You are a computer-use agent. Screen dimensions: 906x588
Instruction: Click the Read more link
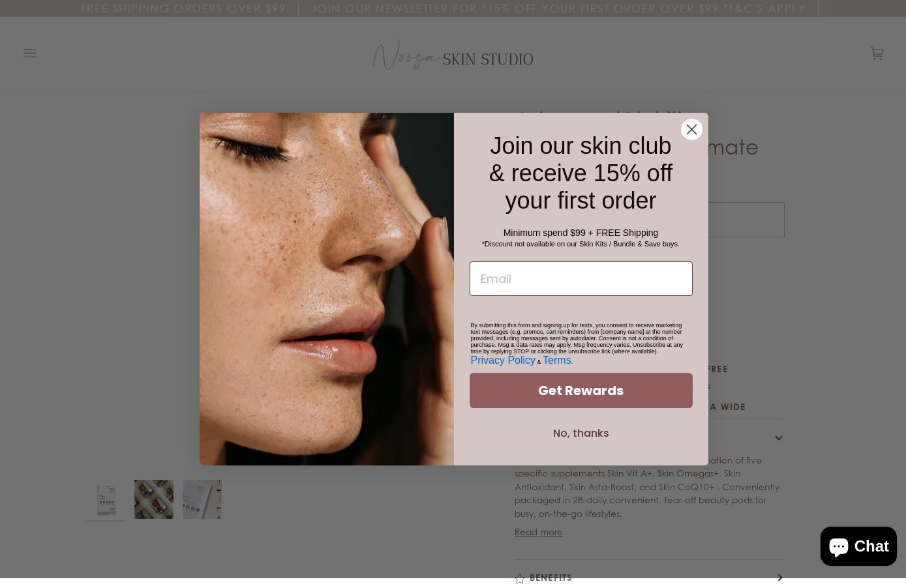[538, 532]
